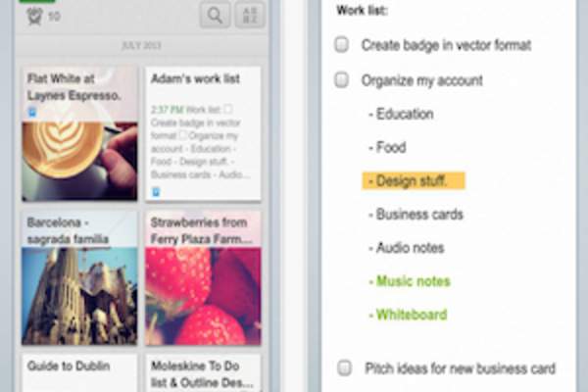
Task: Click the highlighted Design stuff line
Action: 414,180
